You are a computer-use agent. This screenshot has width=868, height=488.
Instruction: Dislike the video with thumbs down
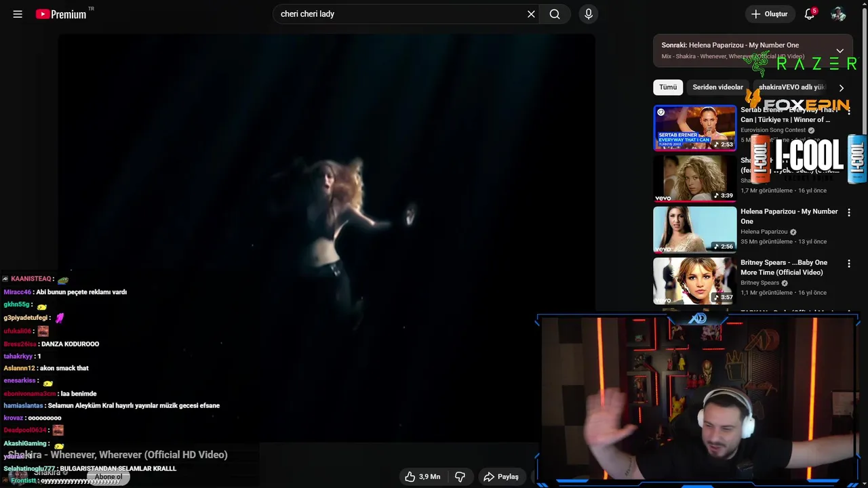pyautogui.click(x=460, y=476)
